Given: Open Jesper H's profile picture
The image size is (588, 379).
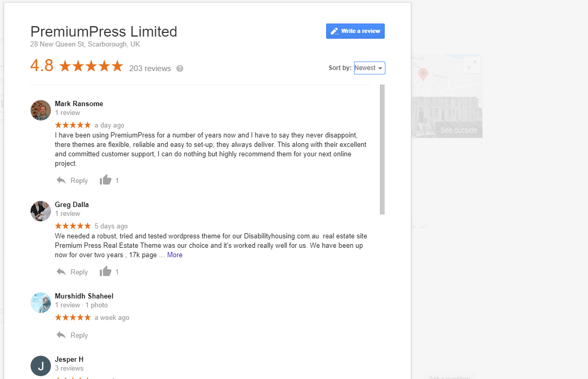Looking at the screenshot, I should [x=40, y=366].
